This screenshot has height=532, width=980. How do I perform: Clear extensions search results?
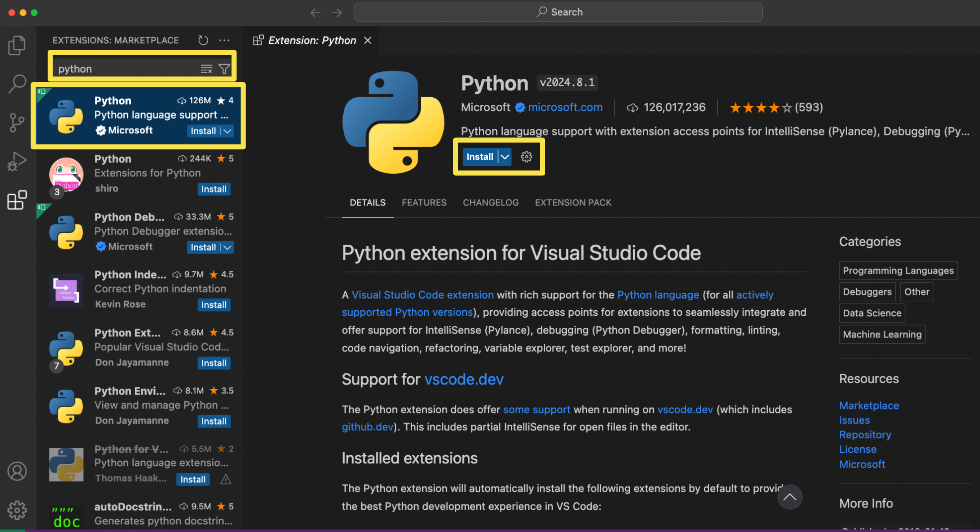click(206, 69)
